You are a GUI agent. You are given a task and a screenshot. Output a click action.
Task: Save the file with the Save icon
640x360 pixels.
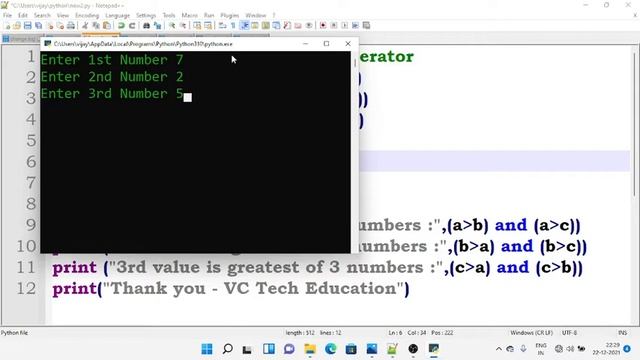point(28,26)
